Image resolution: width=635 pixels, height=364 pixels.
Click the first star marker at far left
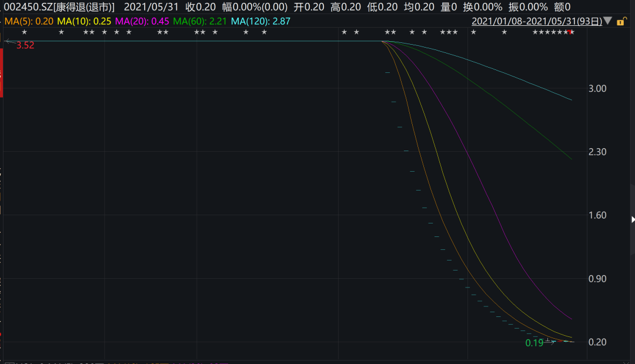[x=24, y=32]
